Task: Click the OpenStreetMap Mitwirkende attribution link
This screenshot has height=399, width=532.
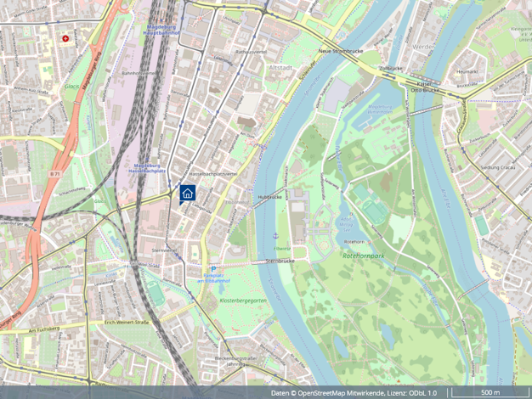Action: click(x=343, y=393)
